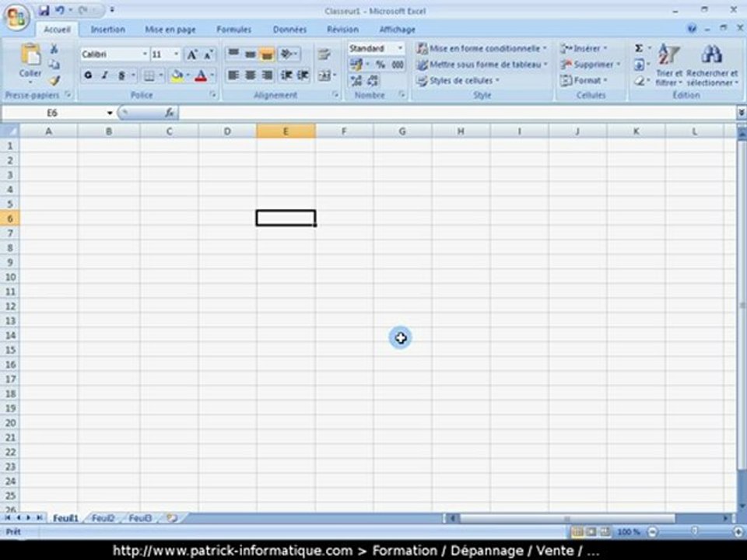
Task: Undo last action in quick access toolbar
Action: click(x=60, y=10)
